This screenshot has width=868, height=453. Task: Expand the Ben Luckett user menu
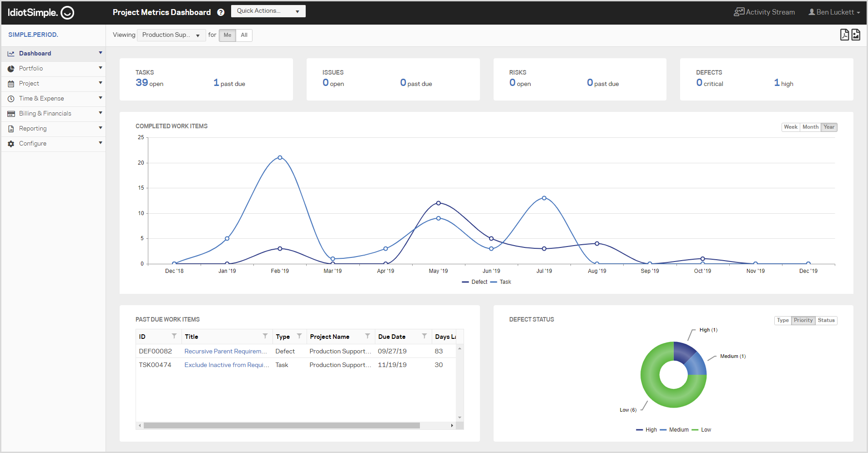click(x=834, y=12)
